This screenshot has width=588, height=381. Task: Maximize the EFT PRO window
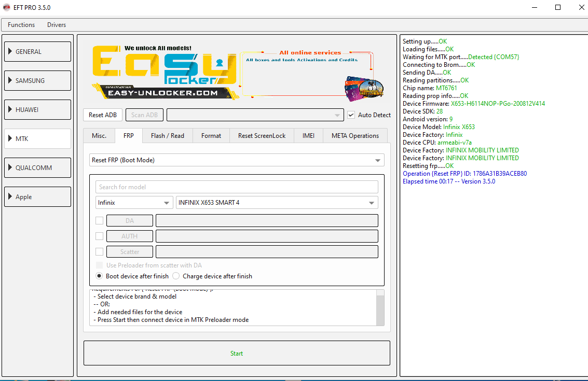557,7
